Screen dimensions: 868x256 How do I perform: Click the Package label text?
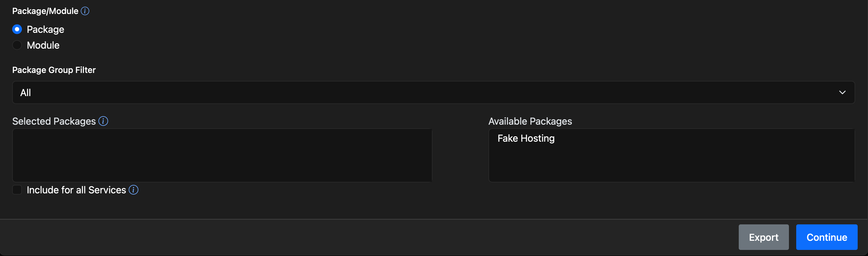46,29
